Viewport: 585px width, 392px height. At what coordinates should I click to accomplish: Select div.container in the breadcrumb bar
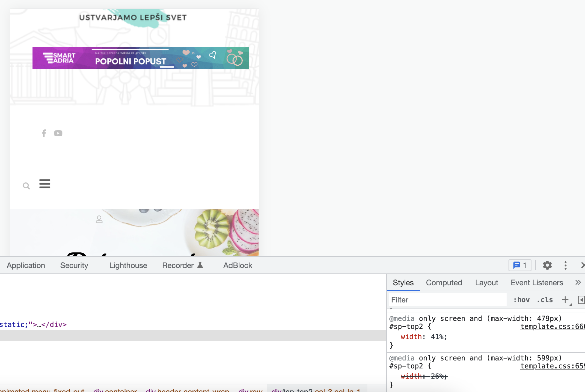tap(115, 390)
